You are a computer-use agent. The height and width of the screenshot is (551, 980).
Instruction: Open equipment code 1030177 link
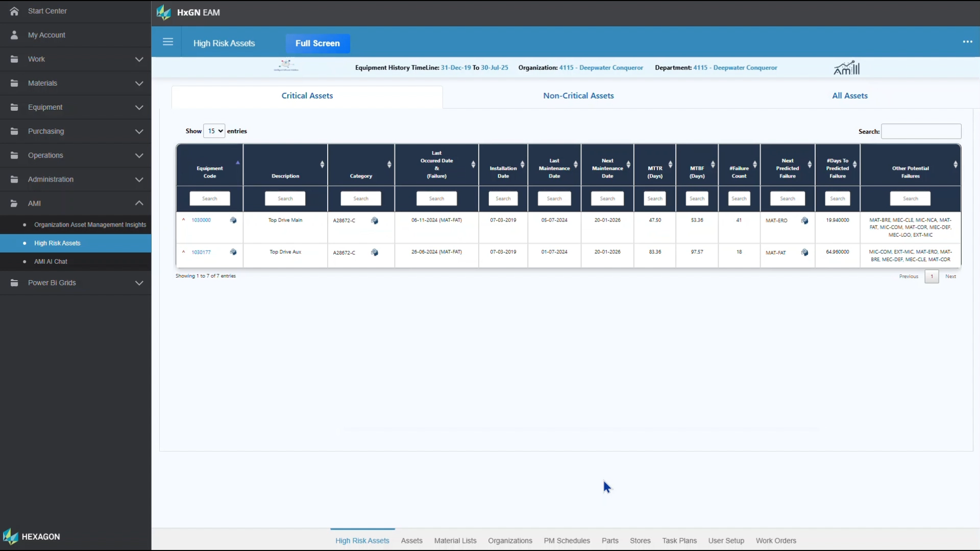click(x=201, y=252)
